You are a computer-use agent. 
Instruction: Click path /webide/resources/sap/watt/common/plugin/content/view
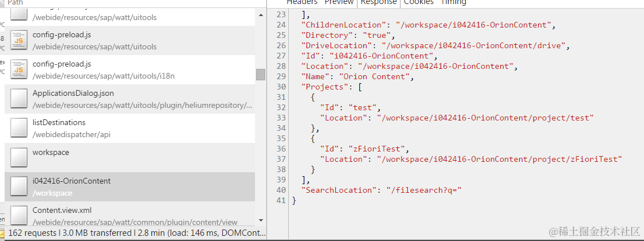click(135, 222)
